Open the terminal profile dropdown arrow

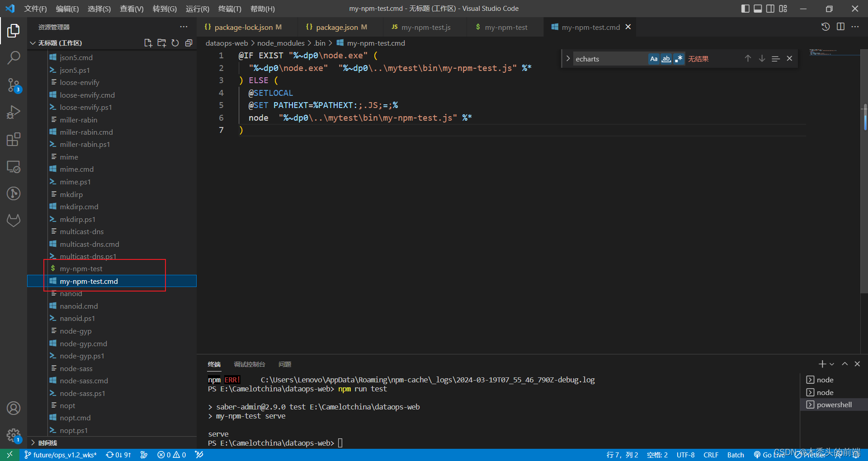pyautogui.click(x=832, y=364)
